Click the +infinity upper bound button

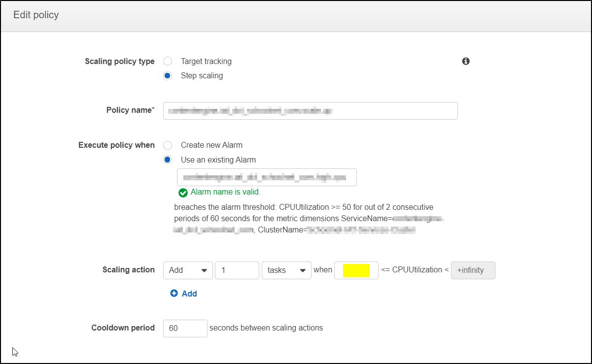pyautogui.click(x=473, y=270)
